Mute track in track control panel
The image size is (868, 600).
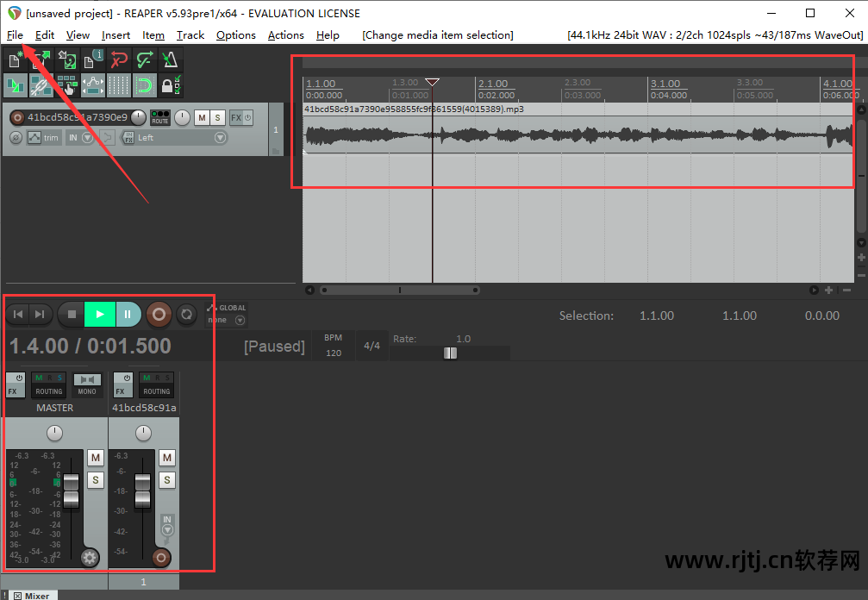[x=202, y=117]
